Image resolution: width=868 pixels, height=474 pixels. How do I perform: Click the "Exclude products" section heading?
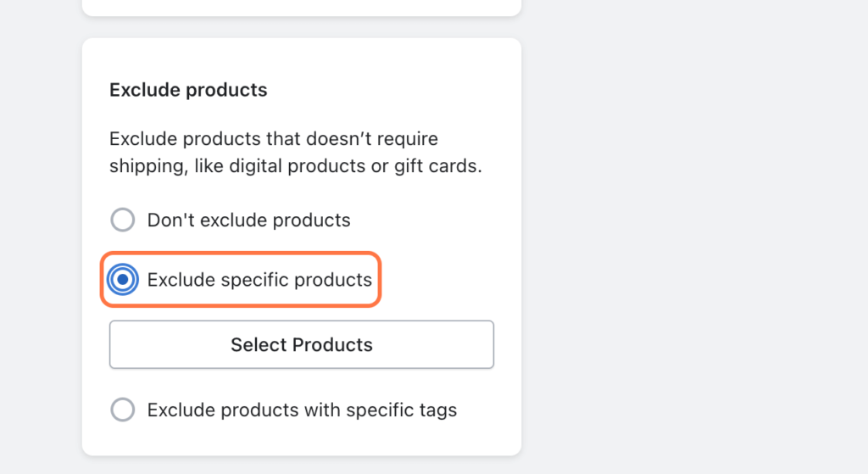coord(188,89)
